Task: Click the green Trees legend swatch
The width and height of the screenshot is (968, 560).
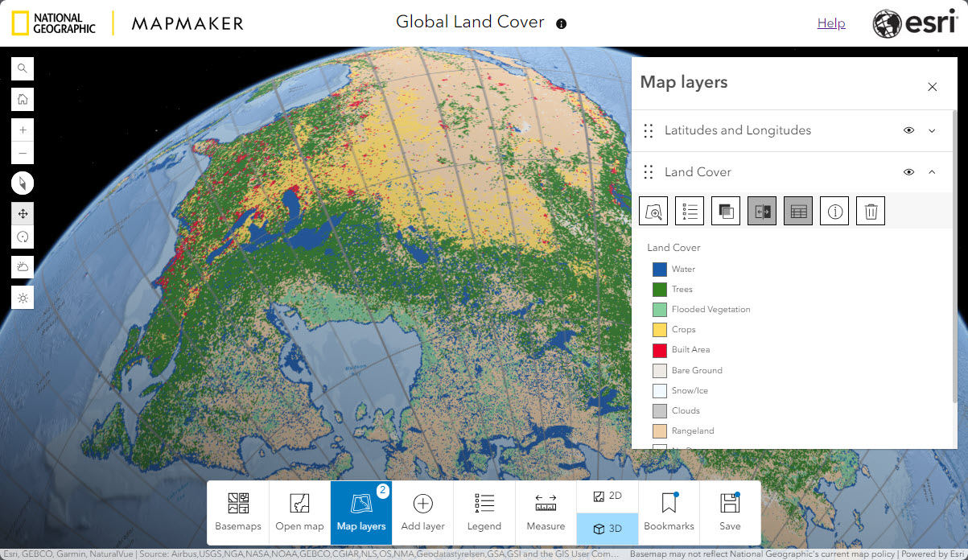Action: point(660,290)
